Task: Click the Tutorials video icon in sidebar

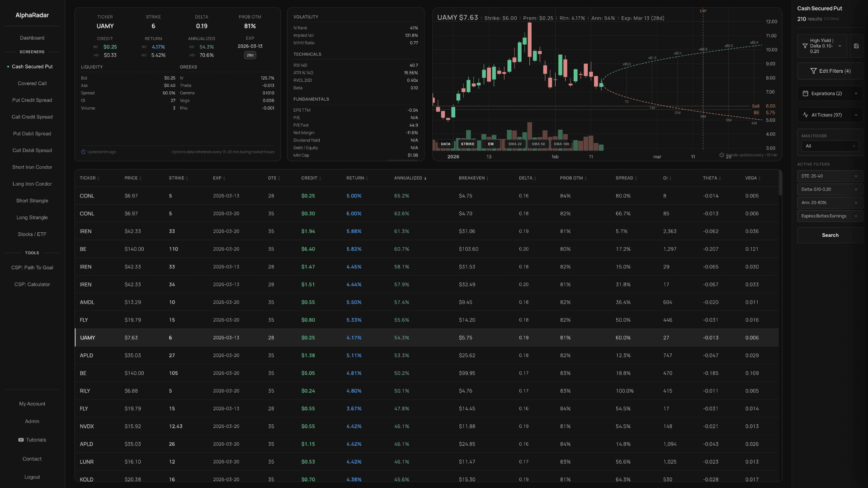Action: point(21,440)
